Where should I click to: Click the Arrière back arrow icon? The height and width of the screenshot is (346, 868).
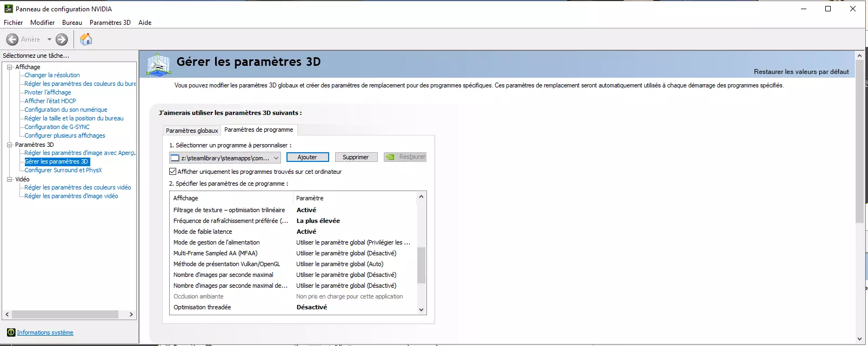[x=12, y=39]
